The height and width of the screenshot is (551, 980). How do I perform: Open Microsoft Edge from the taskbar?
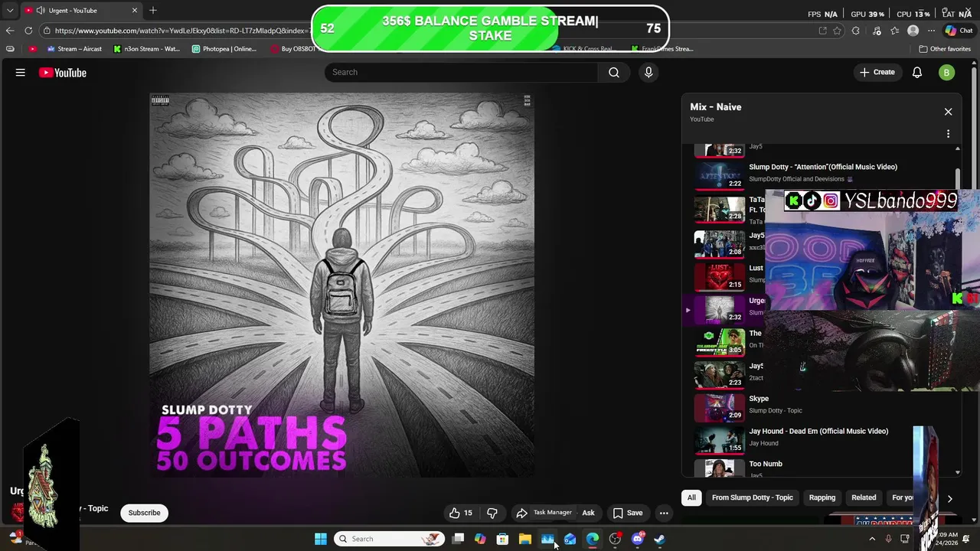[593, 539]
